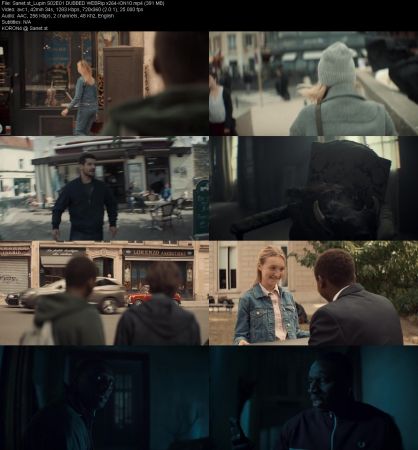Image resolution: width=418 pixels, height=450 pixels.
Task: Click the 'Audio: AAC' info line
Action: coord(58,16)
